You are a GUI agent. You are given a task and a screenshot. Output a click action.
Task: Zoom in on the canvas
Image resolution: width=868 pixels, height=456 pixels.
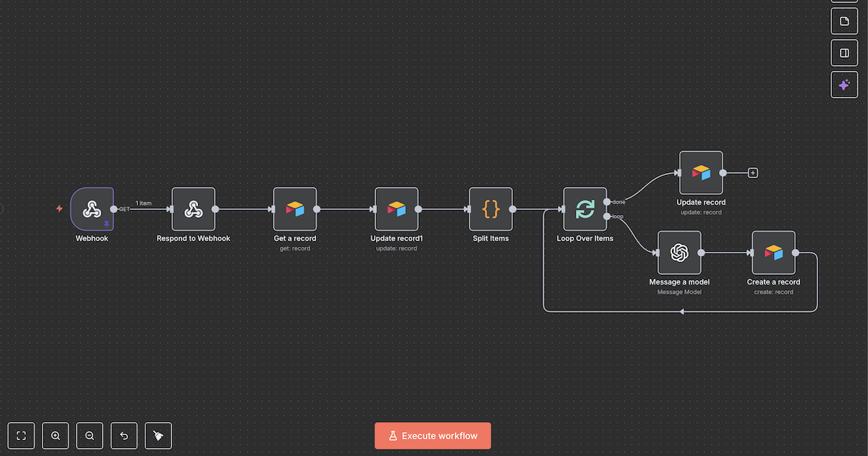[x=56, y=436]
